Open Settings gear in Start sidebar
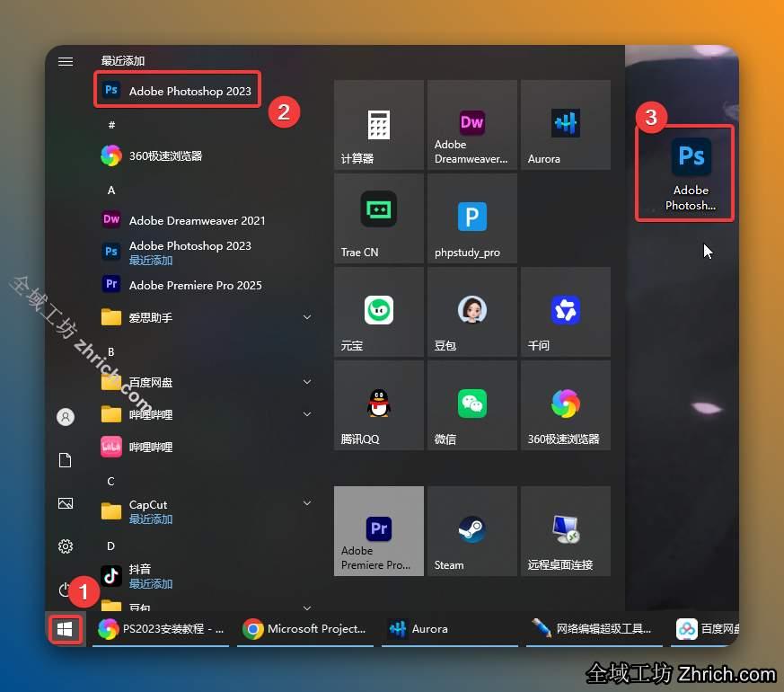Viewport: 784px width, 692px height. click(66, 546)
